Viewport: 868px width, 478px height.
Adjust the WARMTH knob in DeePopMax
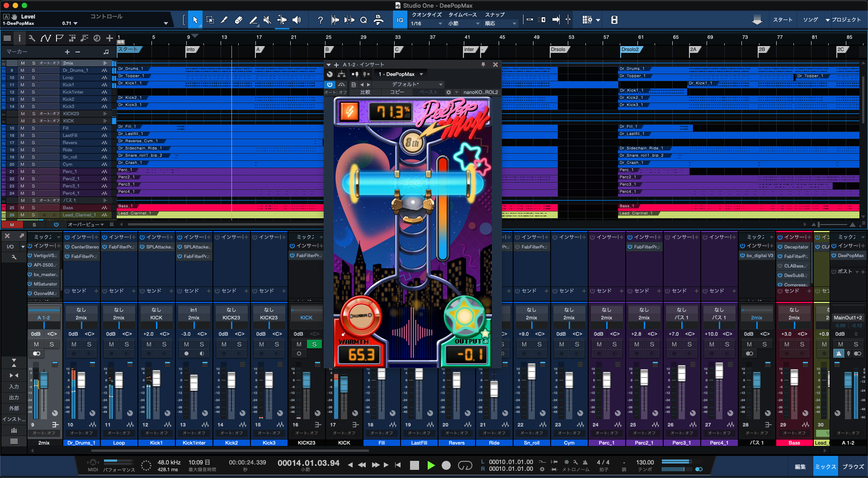click(361, 315)
